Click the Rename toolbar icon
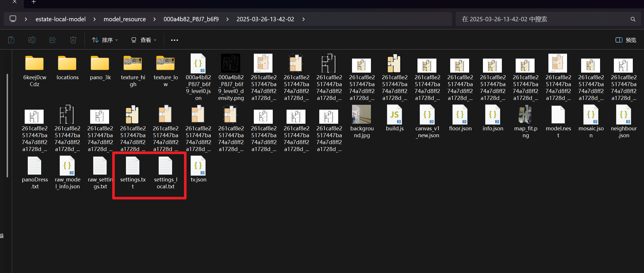 coord(32,40)
